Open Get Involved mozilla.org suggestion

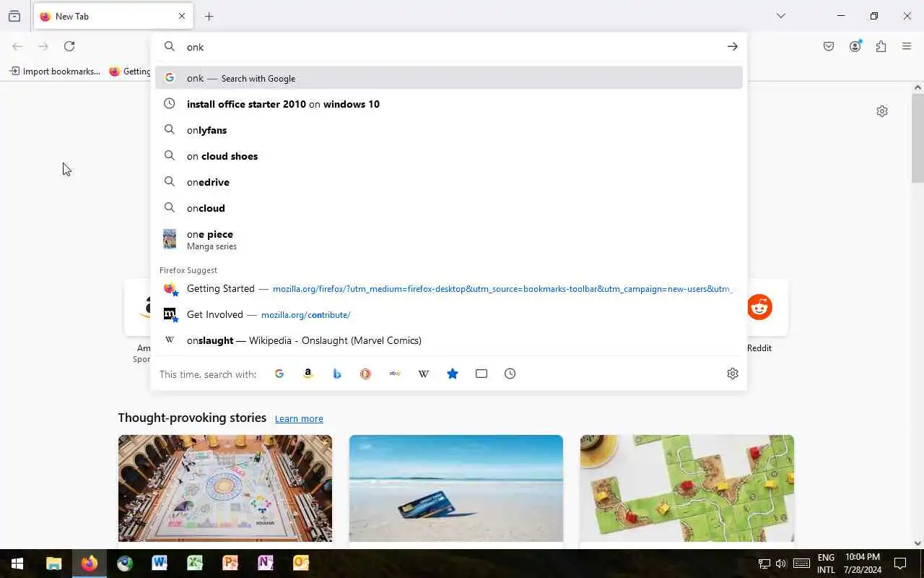pyautogui.click(x=449, y=314)
